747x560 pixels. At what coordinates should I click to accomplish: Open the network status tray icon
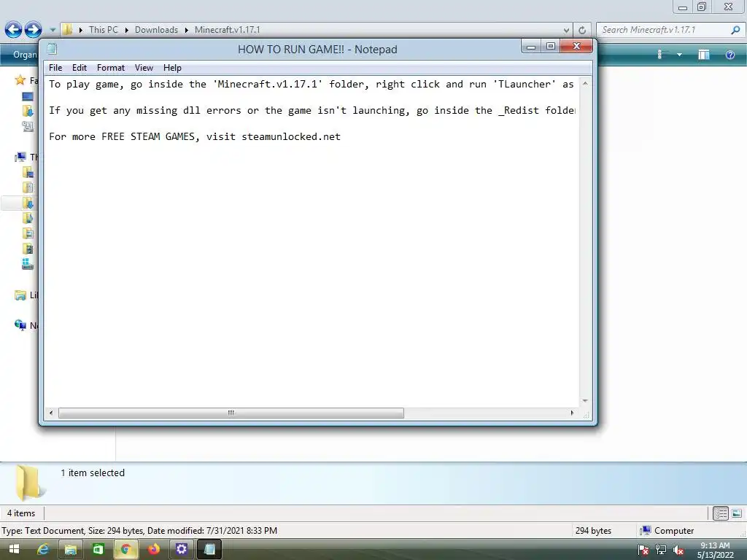pos(661,550)
